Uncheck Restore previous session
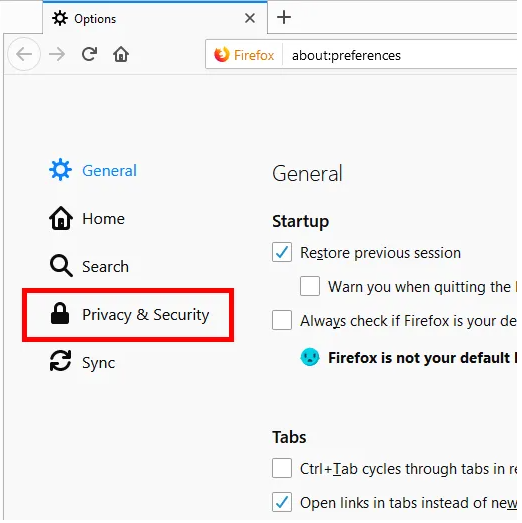 [282, 252]
